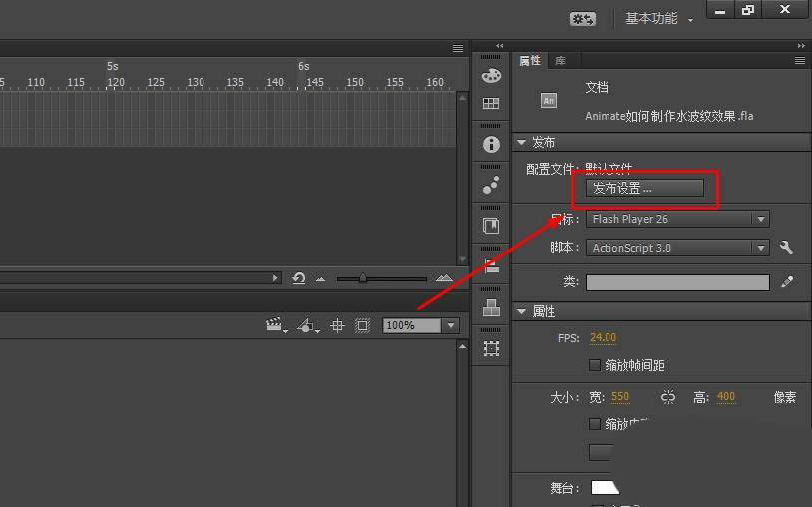Switch to the 库 tab
Viewport: 812px width, 507px height.
(x=561, y=61)
